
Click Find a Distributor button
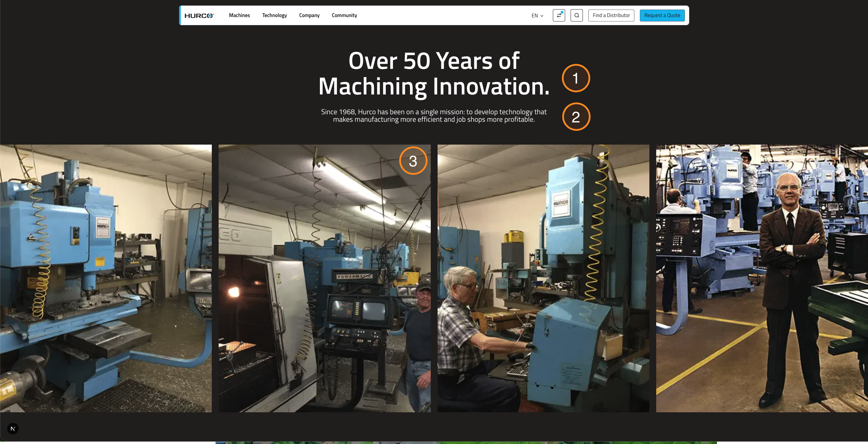point(611,15)
